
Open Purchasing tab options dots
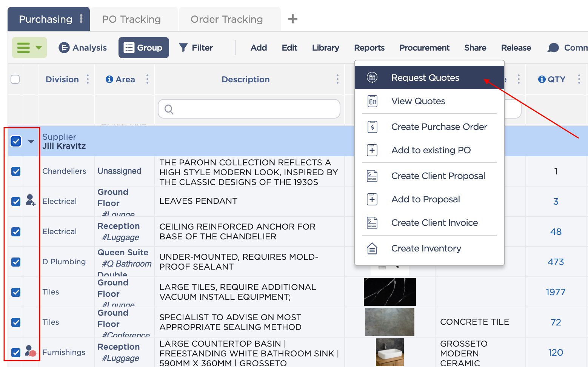pyautogui.click(x=81, y=19)
